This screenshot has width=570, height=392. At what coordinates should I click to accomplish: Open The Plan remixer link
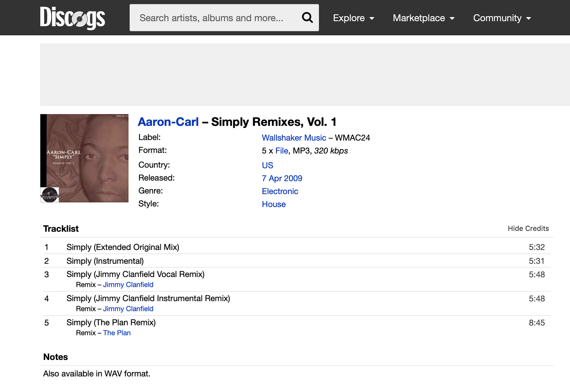[117, 333]
